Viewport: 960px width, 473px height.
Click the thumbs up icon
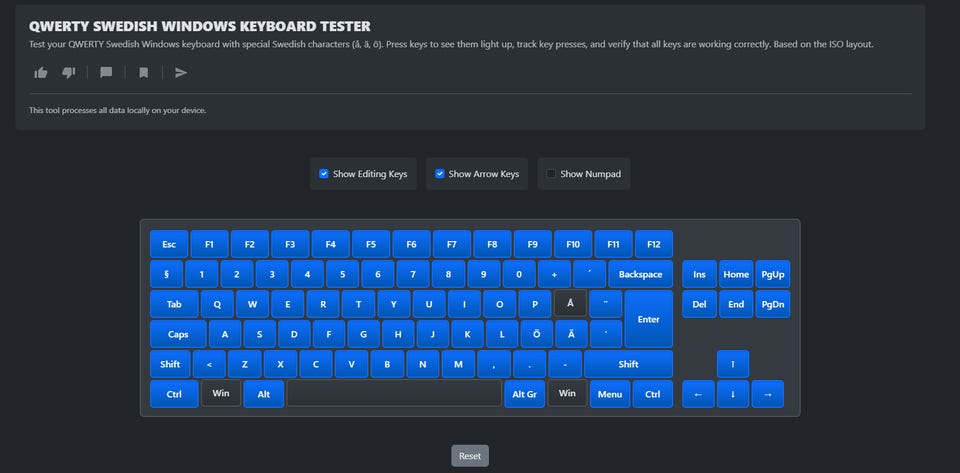[x=41, y=73]
